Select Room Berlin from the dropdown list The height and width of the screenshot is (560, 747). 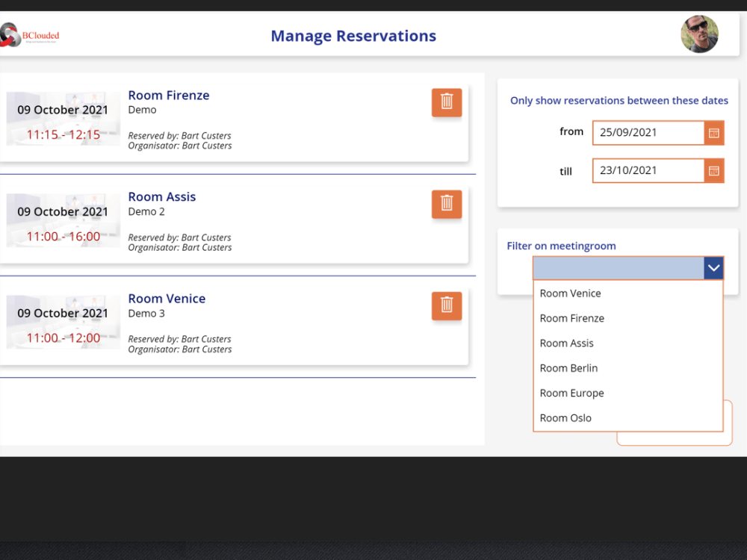pos(568,367)
